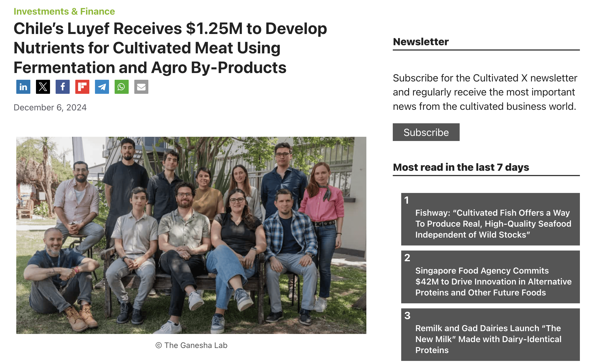Viewport: 599px width, 364px height.
Task: Click most-read item number 2 badge
Action: [x=407, y=257]
